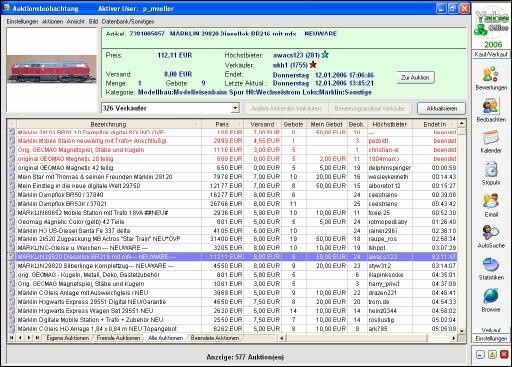Select row 'original GEOMAG Magnetic 42 teilig'
The image size is (512, 367).
click(x=232, y=168)
